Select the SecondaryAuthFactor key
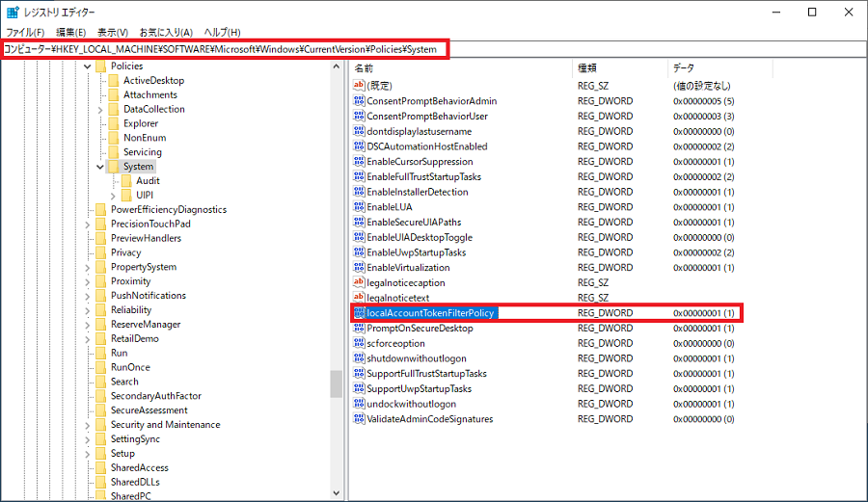 coord(155,396)
